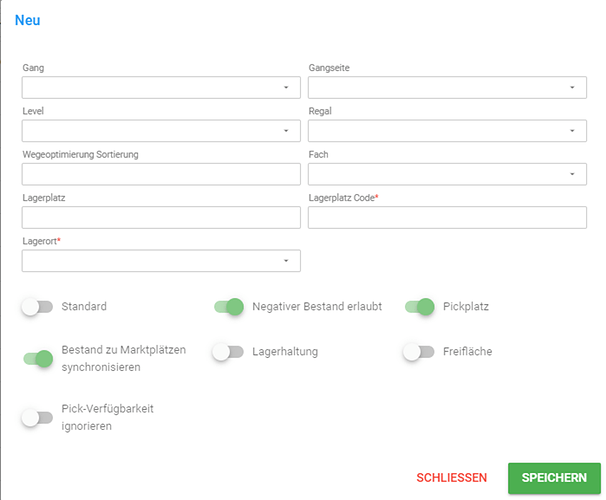This screenshot has width=606, height=500.
Task: Click the Wegeoptimierung Sortierung input field
Action: [x=161, y=174]
